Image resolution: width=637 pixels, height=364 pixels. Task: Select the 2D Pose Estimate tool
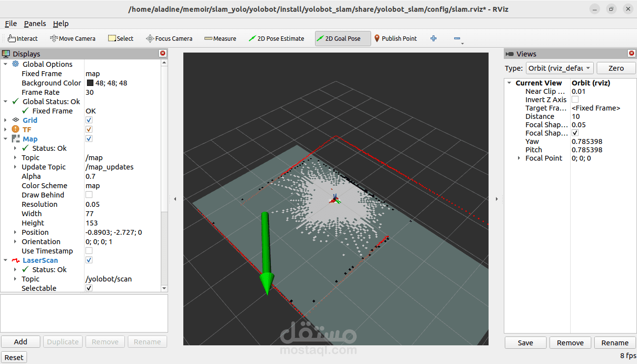tap(276, 38)
